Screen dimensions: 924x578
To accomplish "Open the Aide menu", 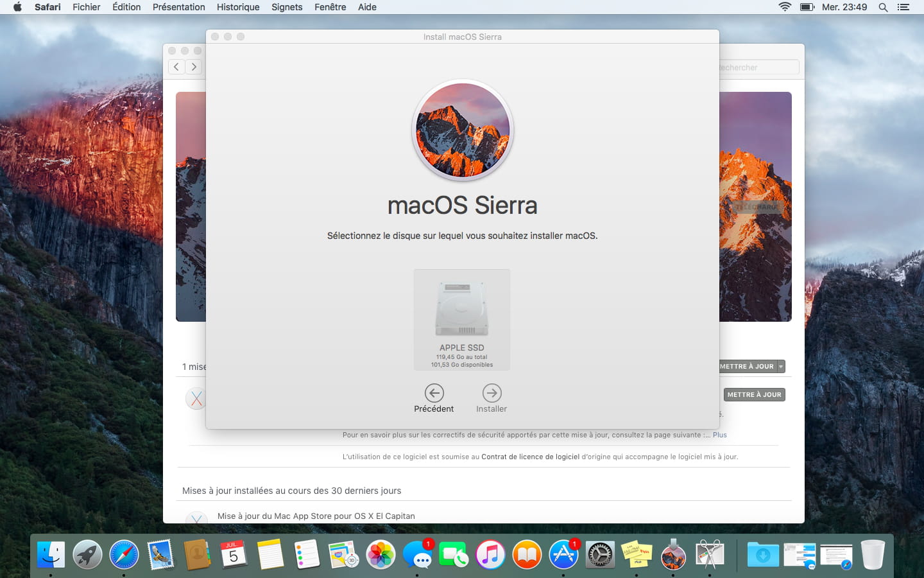I will [x=367, y=7].
